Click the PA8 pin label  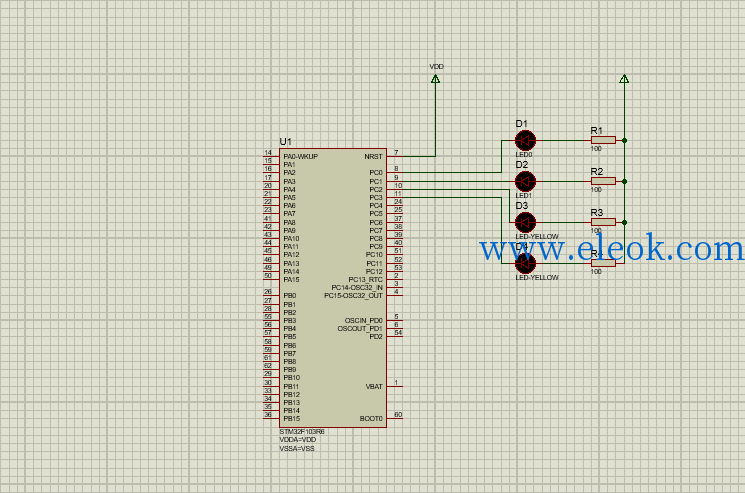(289, 222)
